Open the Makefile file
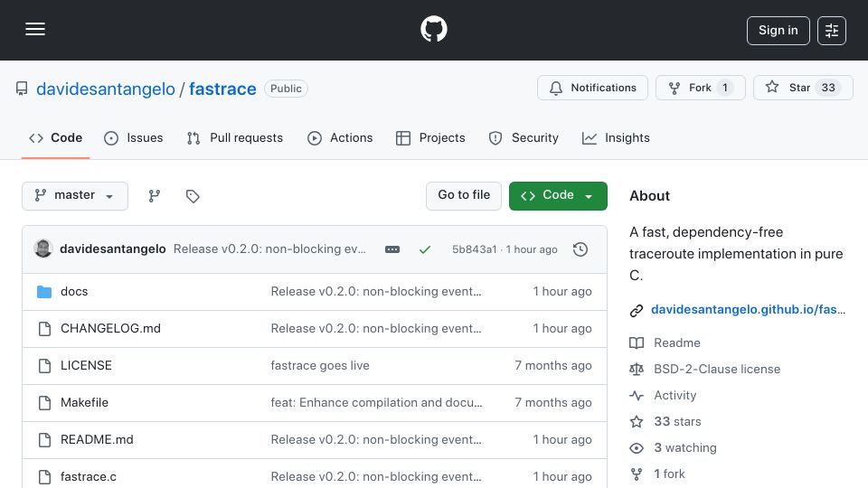 click(84, 403)
